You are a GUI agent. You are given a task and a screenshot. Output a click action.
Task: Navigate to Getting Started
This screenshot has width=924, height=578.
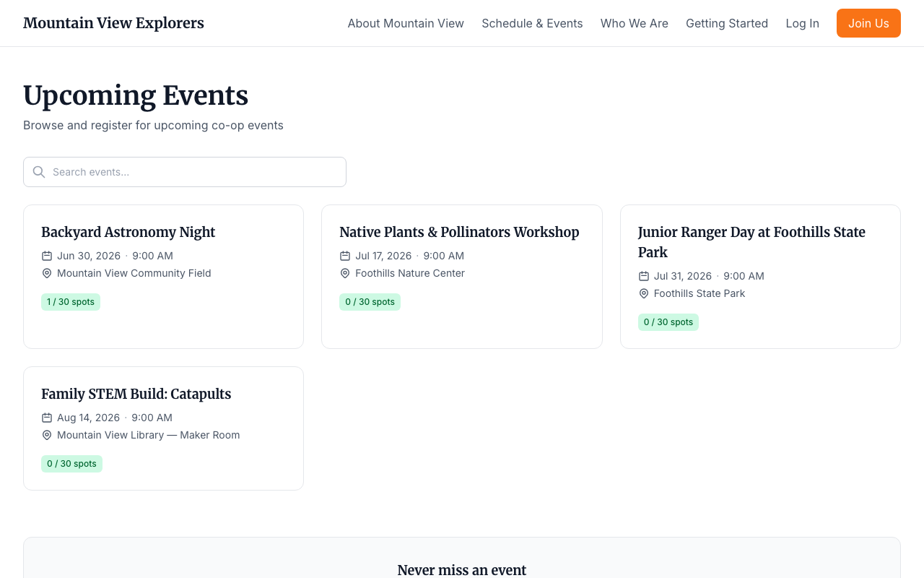727,23
